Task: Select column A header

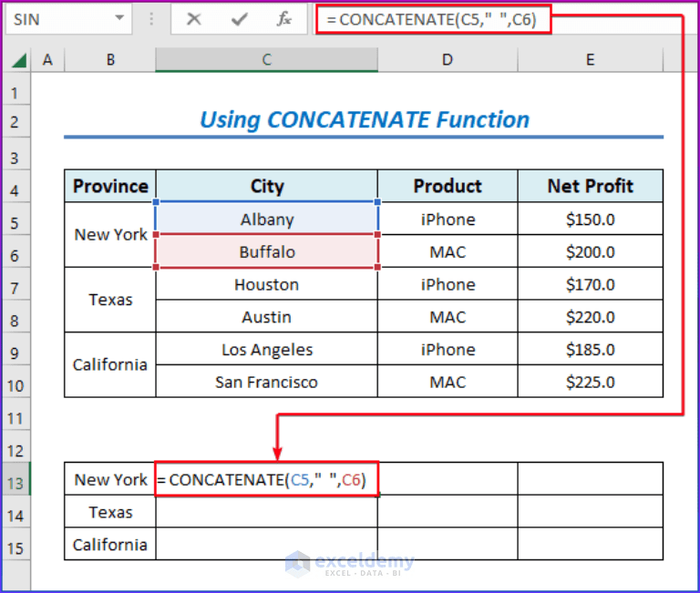Action: [47, 60]
